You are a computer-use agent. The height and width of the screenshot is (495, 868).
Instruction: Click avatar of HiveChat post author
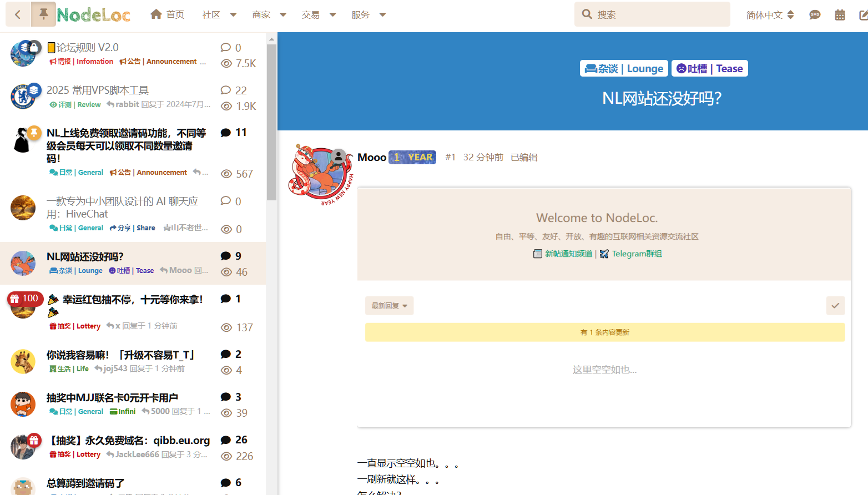[x=23, y=208]
